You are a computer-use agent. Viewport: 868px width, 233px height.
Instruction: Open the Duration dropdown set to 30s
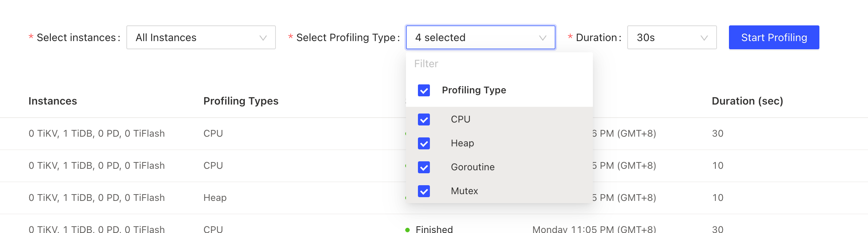(671, 37)
